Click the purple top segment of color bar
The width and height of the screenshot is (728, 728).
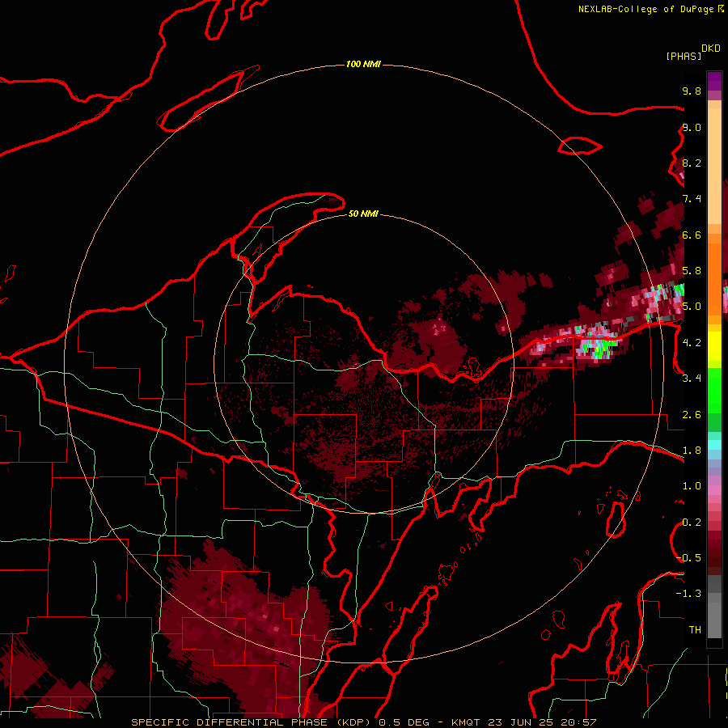[x=714, y=81]
